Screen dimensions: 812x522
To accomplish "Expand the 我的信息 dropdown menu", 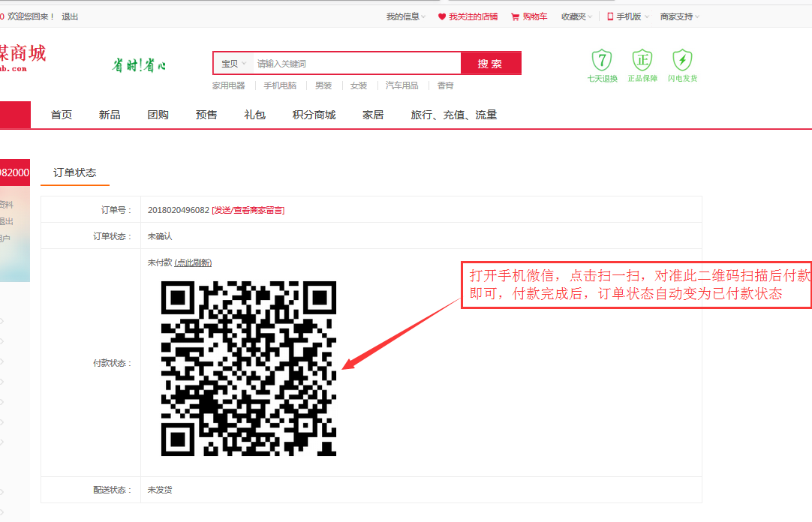I will (405, 16).
